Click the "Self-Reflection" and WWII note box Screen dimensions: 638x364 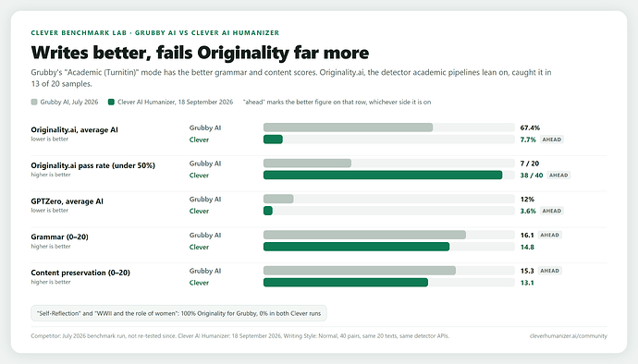pos(178,313)
